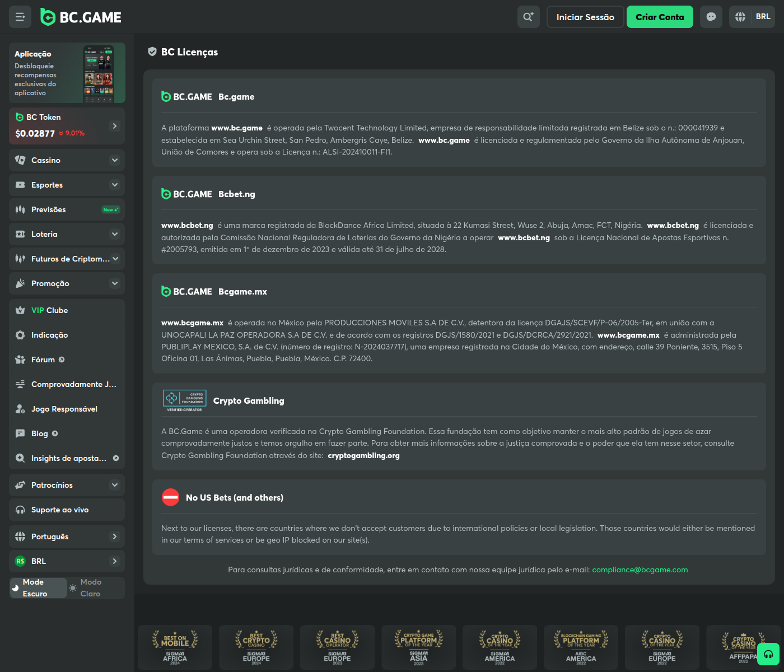The height and width of the screenshot is (672, 784).
Task: Expand the Esportes submenu chevron
Action: point(115,185)
